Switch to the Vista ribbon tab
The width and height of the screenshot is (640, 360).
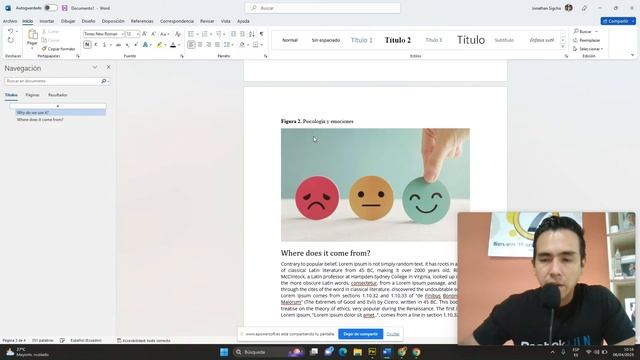pyautogui.click(x=225, y=21)
